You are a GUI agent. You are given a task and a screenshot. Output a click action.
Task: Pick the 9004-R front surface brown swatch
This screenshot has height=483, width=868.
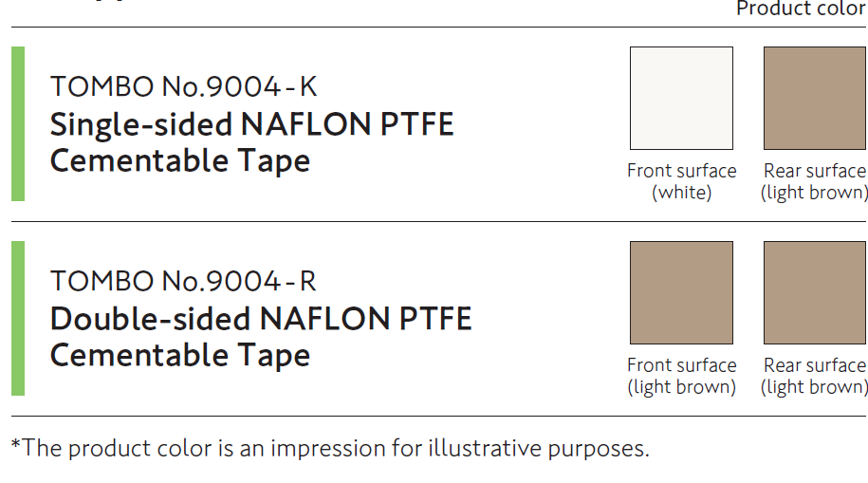pyautogui.click(x=681, y=292)
